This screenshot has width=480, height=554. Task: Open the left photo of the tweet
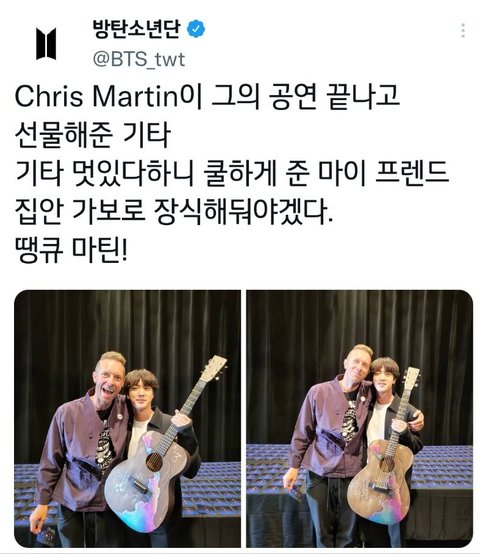[x=128, y=419]
